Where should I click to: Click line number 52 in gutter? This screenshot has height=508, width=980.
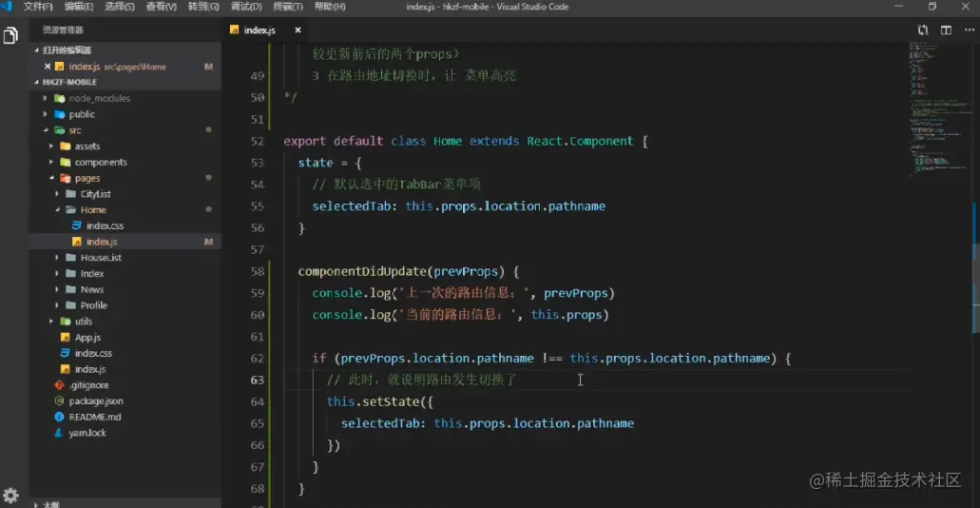tap(257, 142)
